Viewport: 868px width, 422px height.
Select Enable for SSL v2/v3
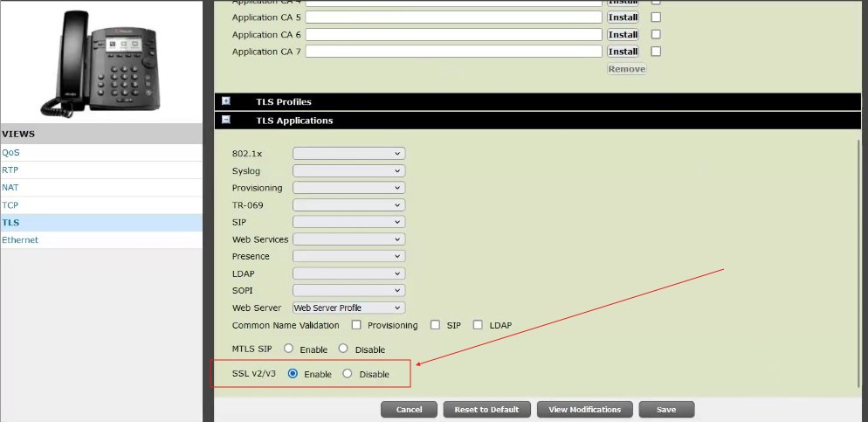[293, 374]
